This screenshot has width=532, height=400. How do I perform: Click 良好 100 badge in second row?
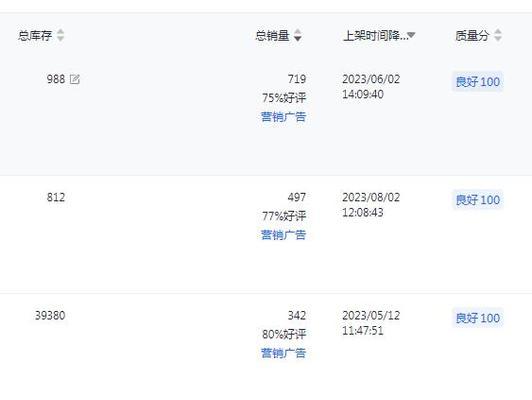pos(477,199)
